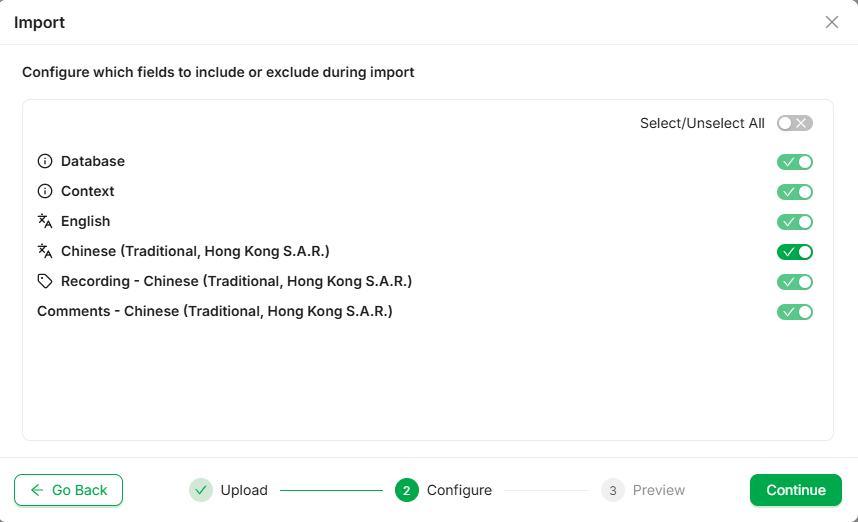Select the Configure step number 2

pyautogui.click(x=406, y=490)
